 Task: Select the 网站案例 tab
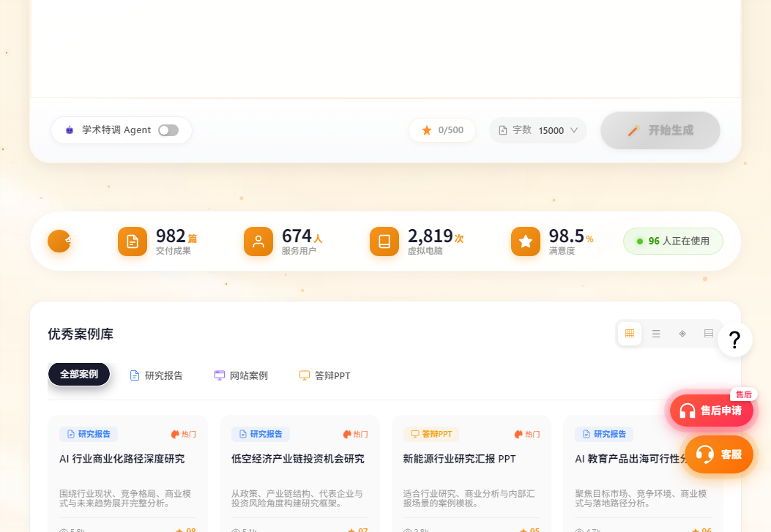point(241,375)
